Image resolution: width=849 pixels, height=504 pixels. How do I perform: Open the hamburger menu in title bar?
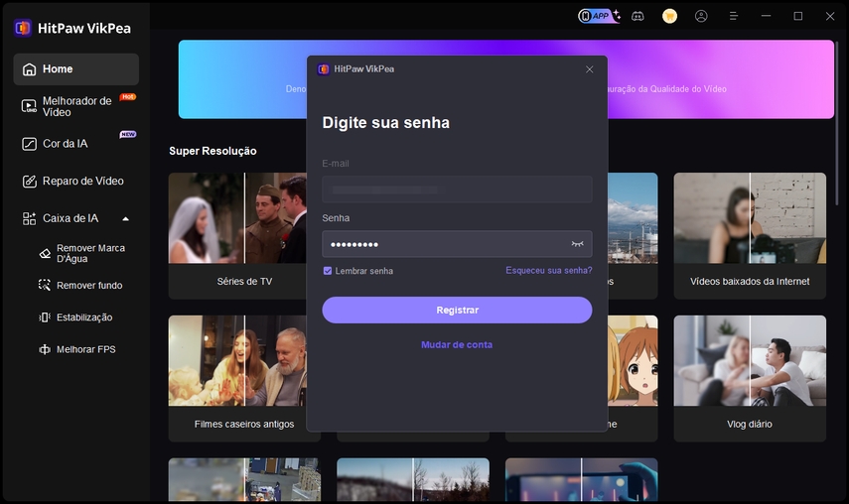coord(734,16)
